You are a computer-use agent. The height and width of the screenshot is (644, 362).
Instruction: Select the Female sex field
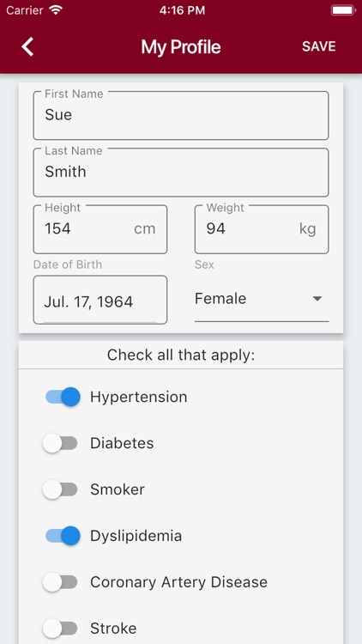point(262,300)
